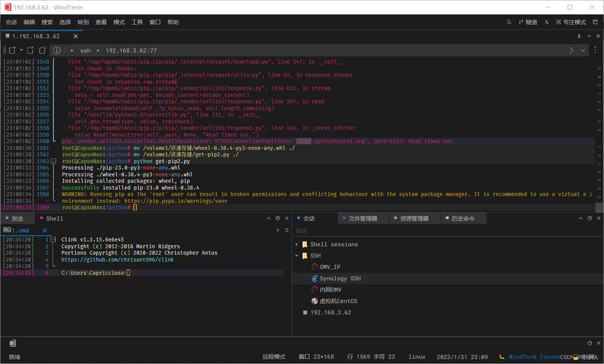The image size is (604, 364).
Task: Open the WindTerm Issues link
Action: [534, 357]
